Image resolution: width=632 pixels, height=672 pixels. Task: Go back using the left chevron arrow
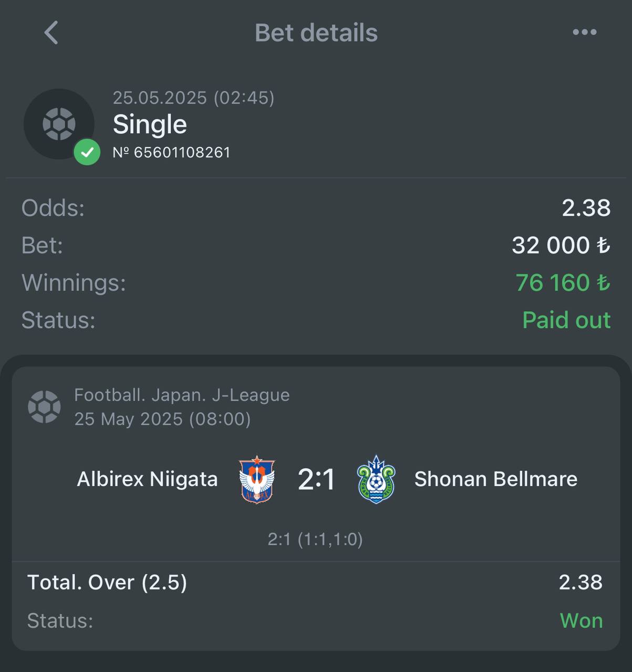tap(51, 33)
